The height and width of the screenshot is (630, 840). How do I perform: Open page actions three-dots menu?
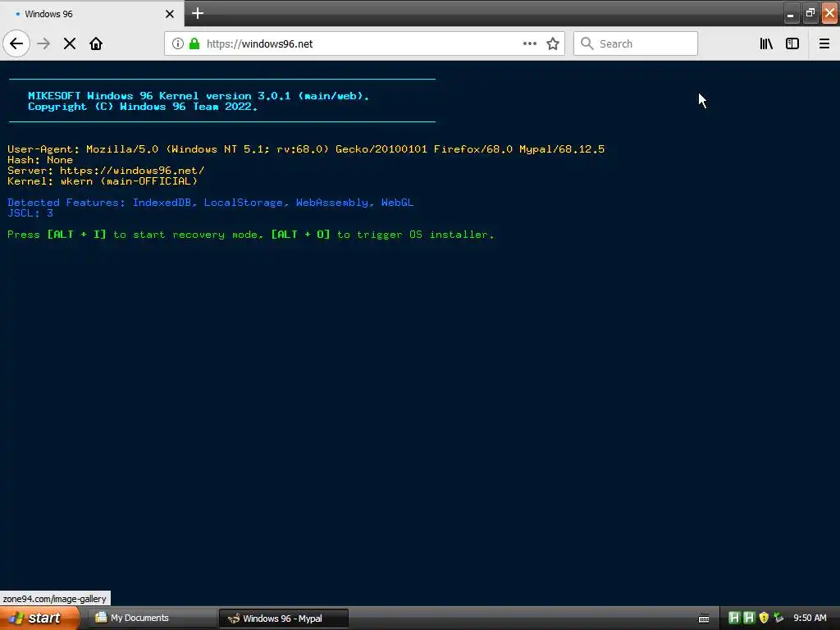click(530, 43)
